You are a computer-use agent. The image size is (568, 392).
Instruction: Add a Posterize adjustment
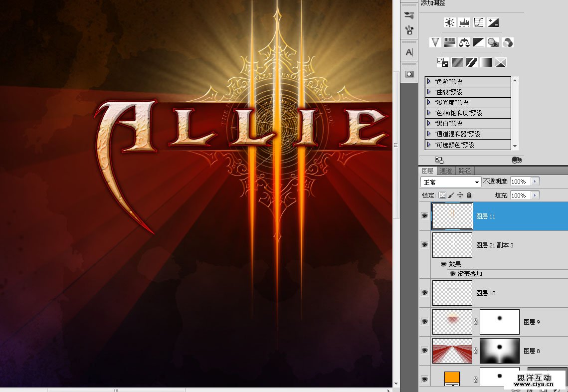(x=457, y=62)
